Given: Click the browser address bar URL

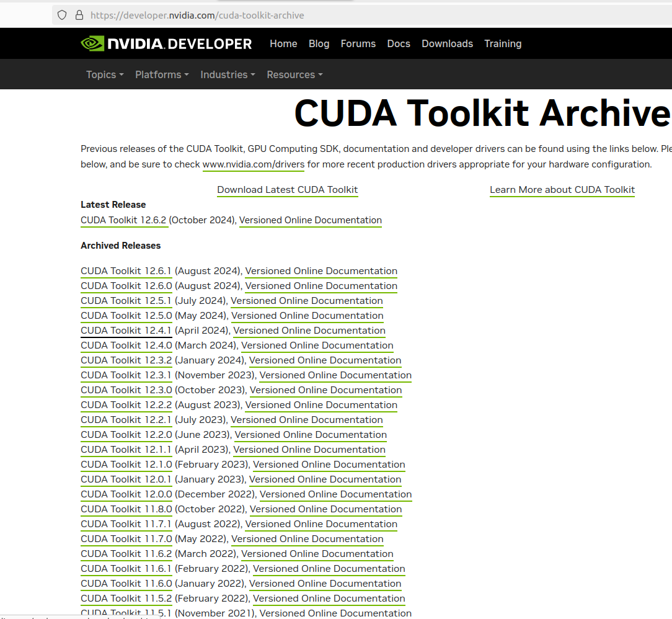Looking at the screenshot, I should tap(197, 16).
